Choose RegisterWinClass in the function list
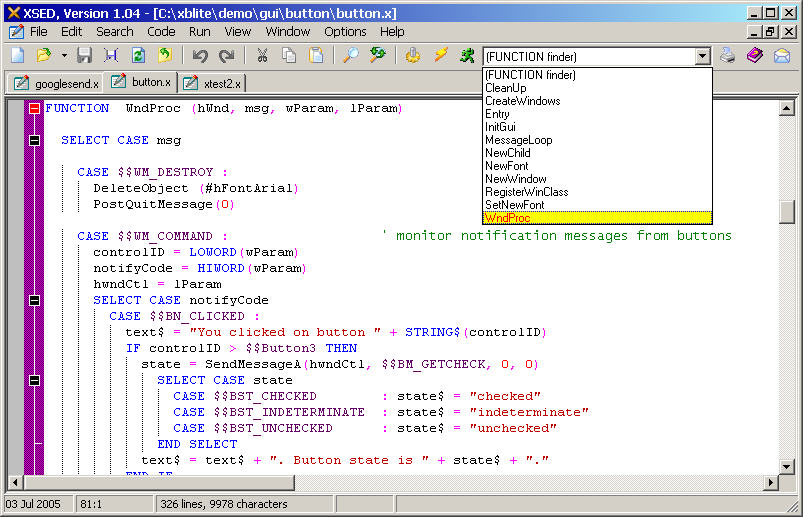The image size is (803, 517). [x=597, y=192]
